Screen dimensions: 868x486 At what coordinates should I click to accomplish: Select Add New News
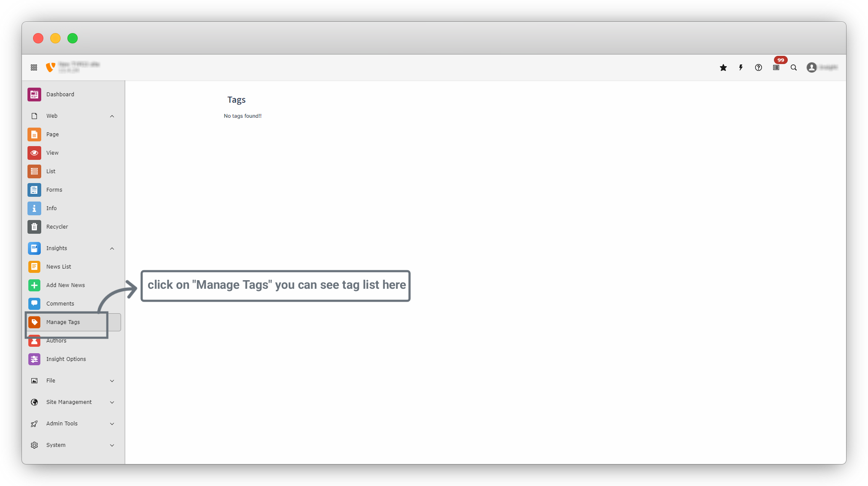click(65, 285)
